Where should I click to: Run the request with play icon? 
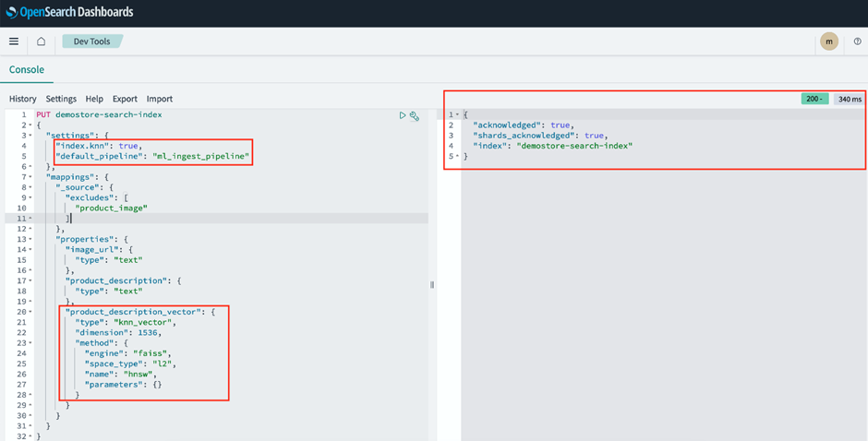point(403,115)
